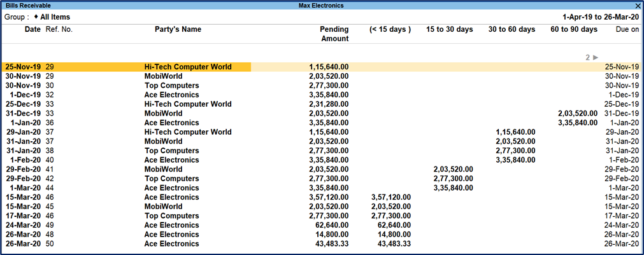Click 3,35,840.00 in 60 to 90 days column

(x=577, y=123)
